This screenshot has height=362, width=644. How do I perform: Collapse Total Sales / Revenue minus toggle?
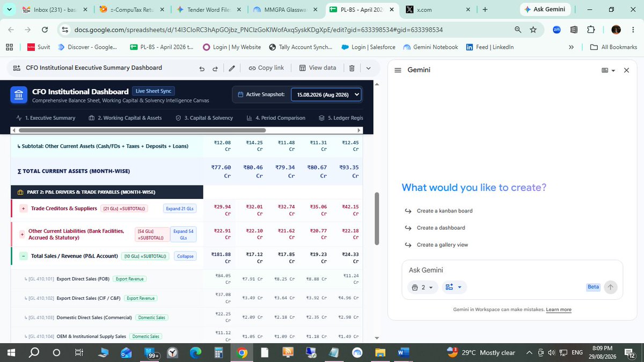click(23, 256)
